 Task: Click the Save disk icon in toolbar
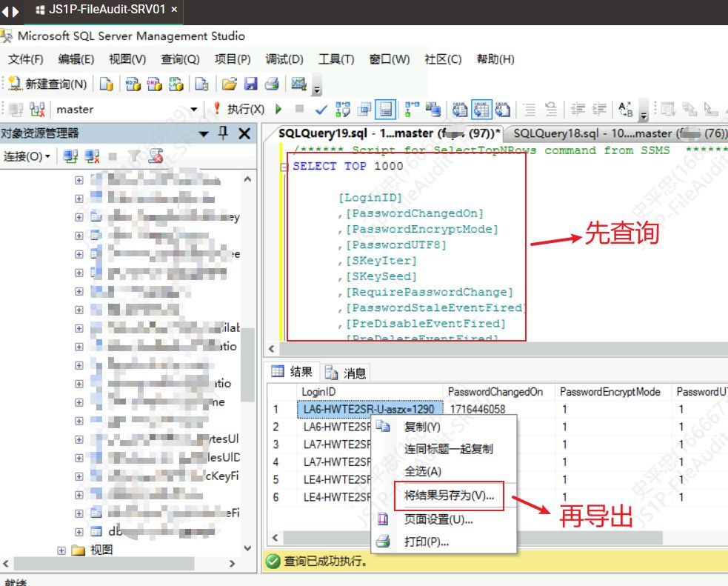(x=251, y=84)
